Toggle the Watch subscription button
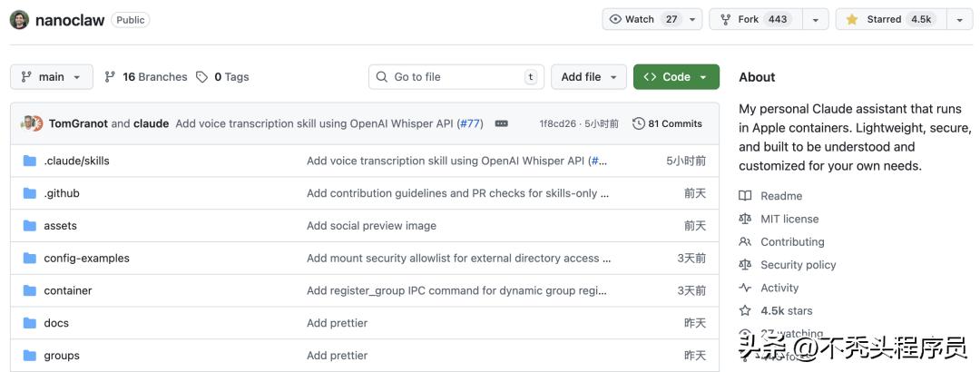This screenshot has width=980, height=372. tap(642, 19)
